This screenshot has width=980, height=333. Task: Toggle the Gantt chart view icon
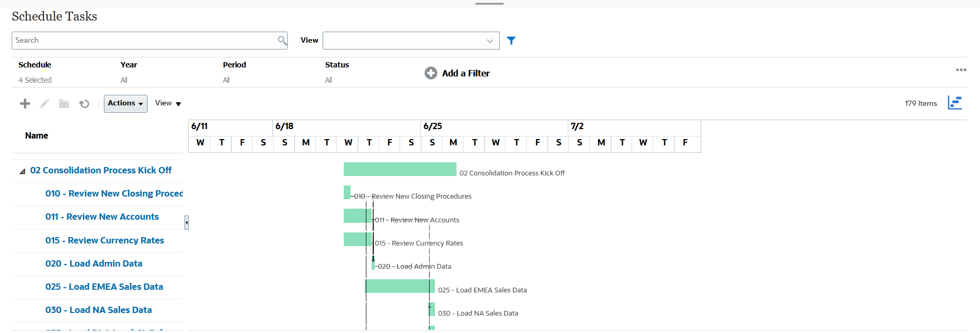click(x=955, y=103)
